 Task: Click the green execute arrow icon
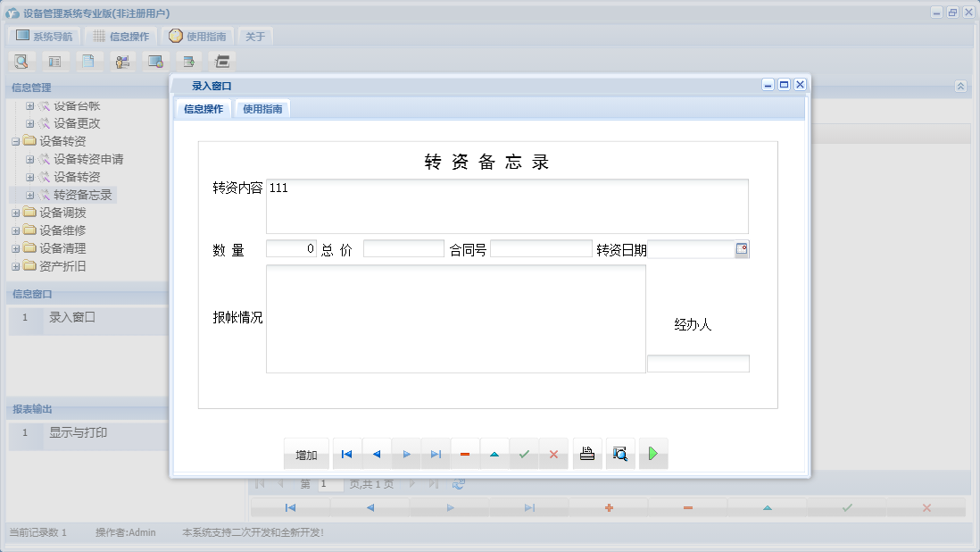pos(652,454)
